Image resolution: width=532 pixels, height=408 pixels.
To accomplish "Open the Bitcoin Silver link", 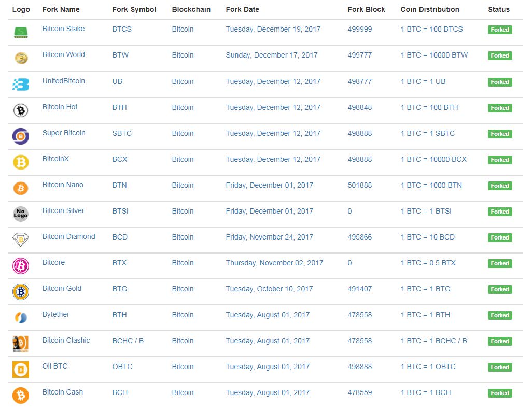I will [63, 210].
